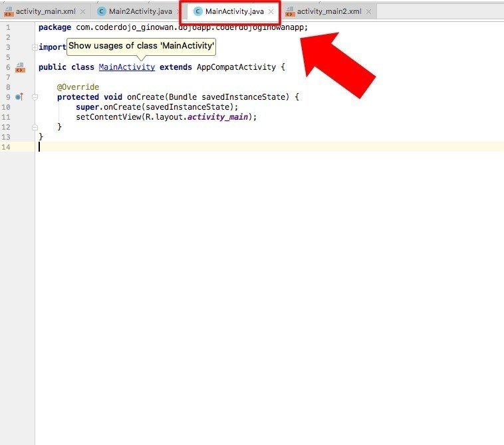Click the XML file icon on activity_main2.xml tab

click(x=290, y=12)
